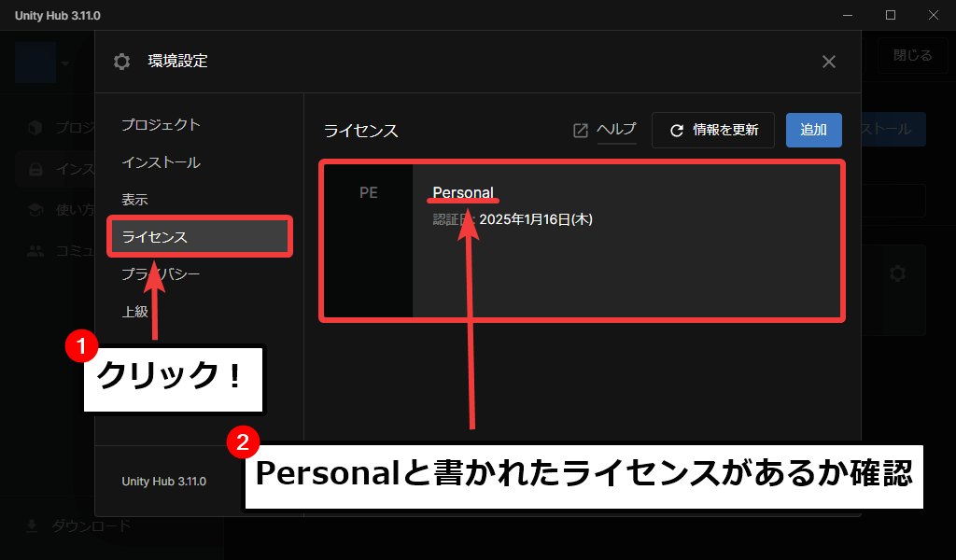
Task: Click the ダウンロード label in the Hub sidebar
Action: pyautogui.click(x=91, y=525)
